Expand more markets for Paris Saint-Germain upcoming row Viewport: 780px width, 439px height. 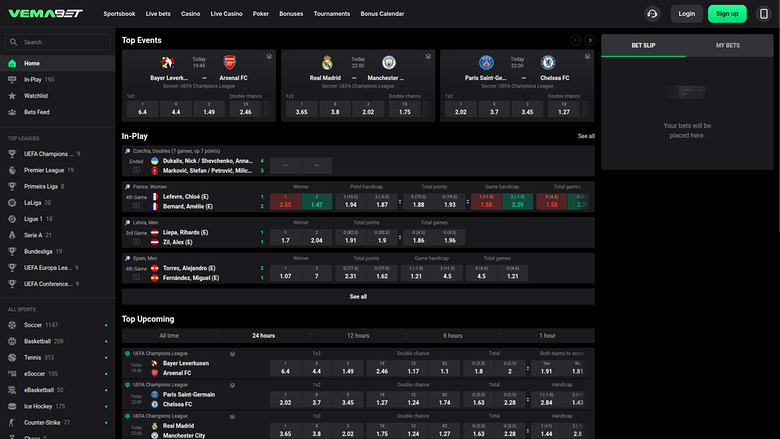click(x=528, y=399)
